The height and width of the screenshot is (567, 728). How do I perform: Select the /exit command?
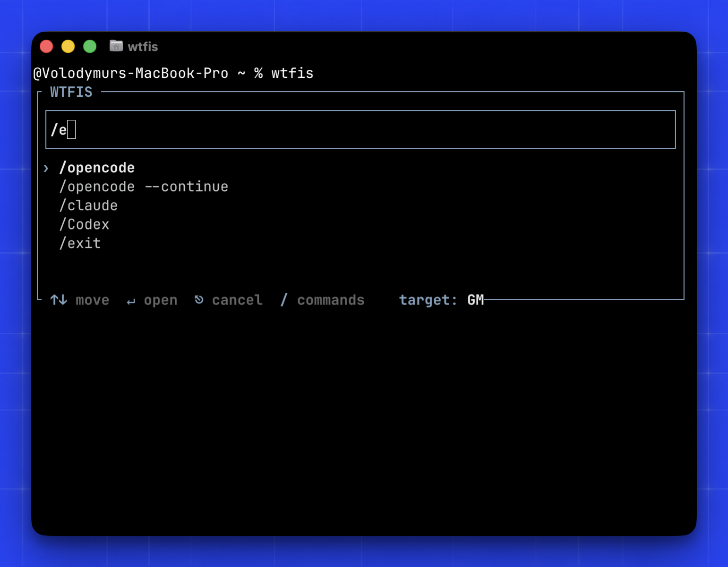point(80,243)
